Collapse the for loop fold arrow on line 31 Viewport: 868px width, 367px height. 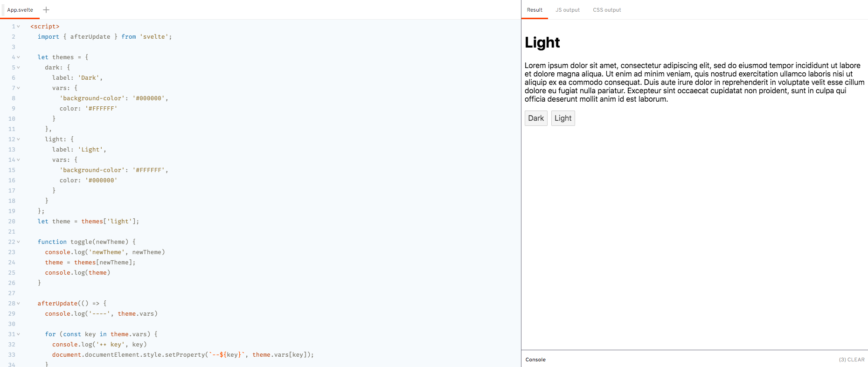18,334
